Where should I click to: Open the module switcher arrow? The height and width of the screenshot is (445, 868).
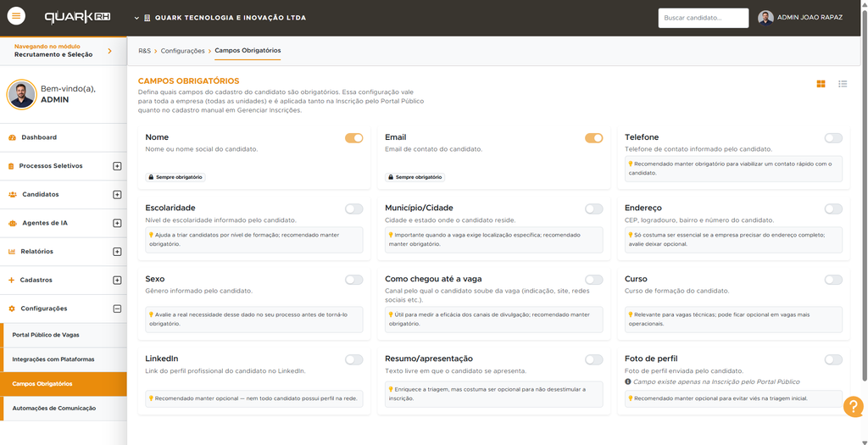coord(109,51)
